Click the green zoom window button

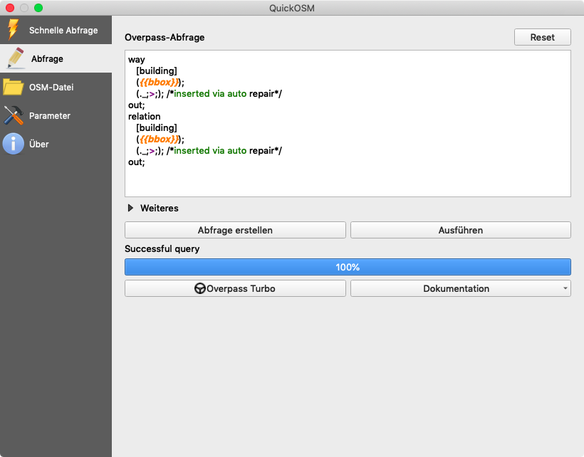coord(38,7)
